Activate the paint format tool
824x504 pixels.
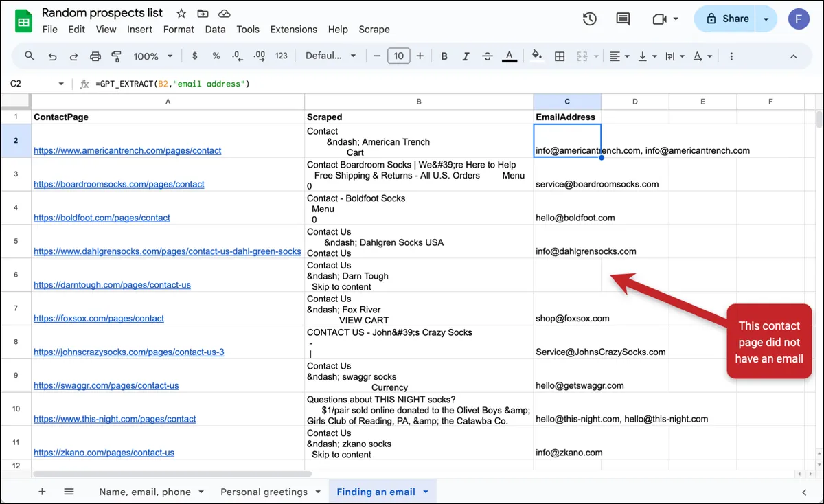116,56
